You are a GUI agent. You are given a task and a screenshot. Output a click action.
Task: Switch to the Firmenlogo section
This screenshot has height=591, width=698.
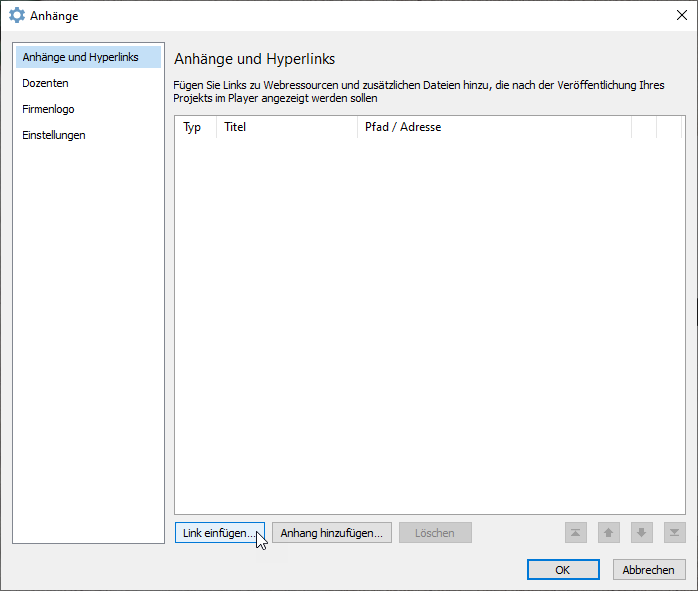tap(48, 109)
